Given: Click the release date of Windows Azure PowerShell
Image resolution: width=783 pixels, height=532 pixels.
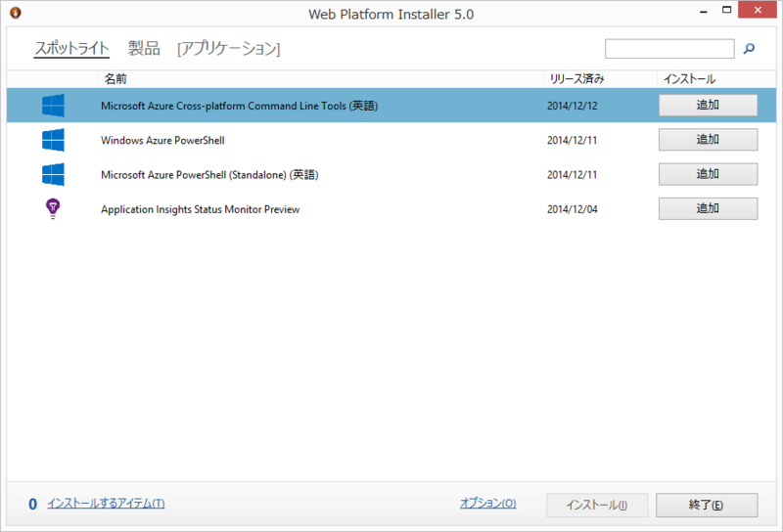Looking at the screenshot, I should coord(573,140).
